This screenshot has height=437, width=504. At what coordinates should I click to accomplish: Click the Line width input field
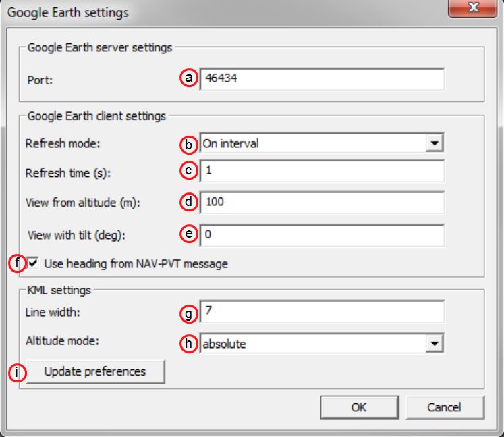coord(322,311)
